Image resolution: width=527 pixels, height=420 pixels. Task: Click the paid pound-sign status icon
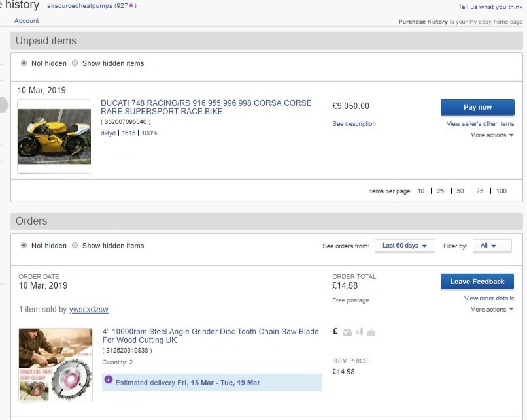tap(335, 332)
